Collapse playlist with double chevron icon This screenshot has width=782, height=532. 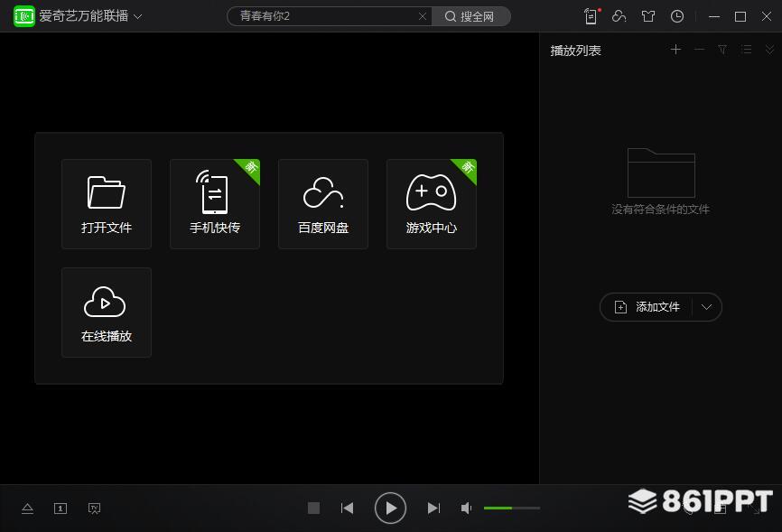[769, 50]
